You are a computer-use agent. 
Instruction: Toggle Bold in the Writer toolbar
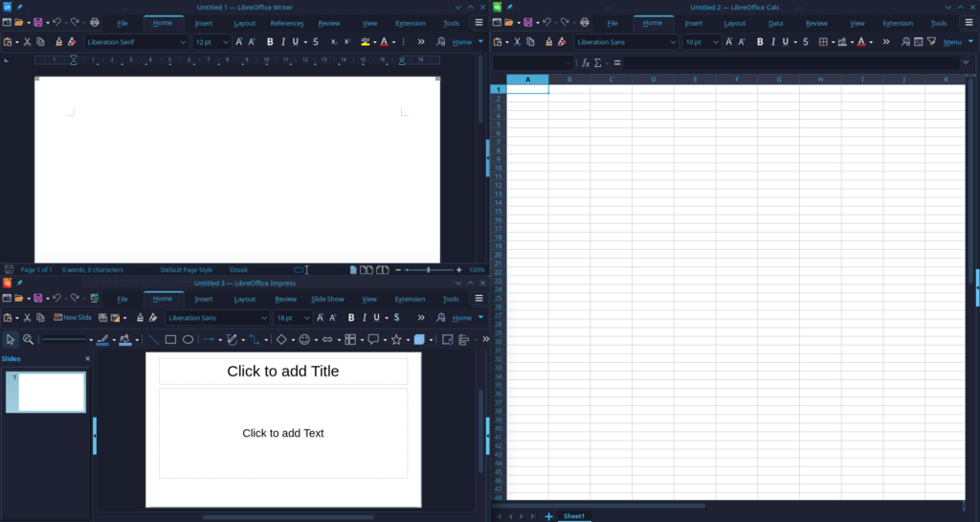(x=270, y=42)
